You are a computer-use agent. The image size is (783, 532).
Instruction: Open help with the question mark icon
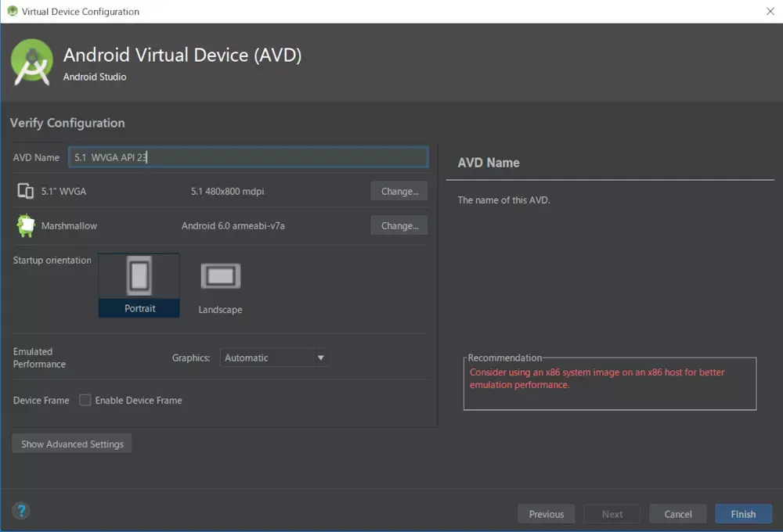point(21,511)
